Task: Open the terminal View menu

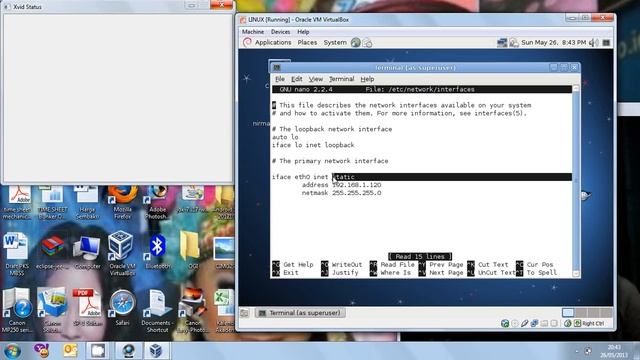Action: [x=316, y=79]
